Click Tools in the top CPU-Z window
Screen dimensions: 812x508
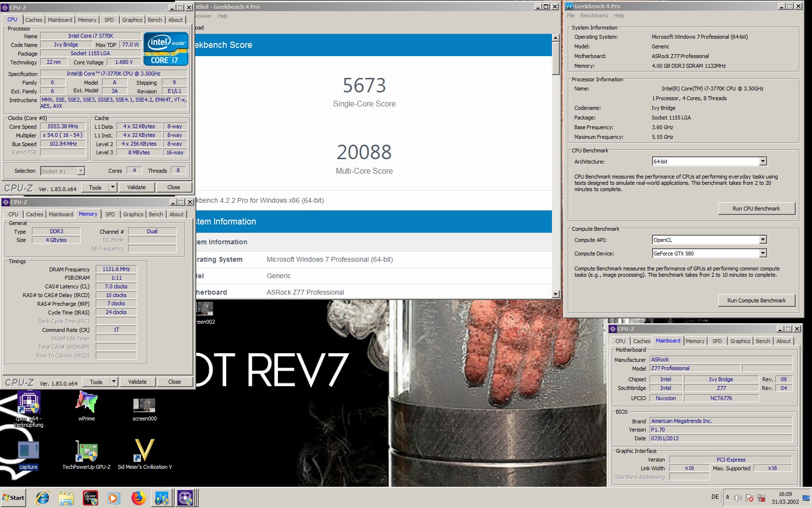click(x=95, y=187)
